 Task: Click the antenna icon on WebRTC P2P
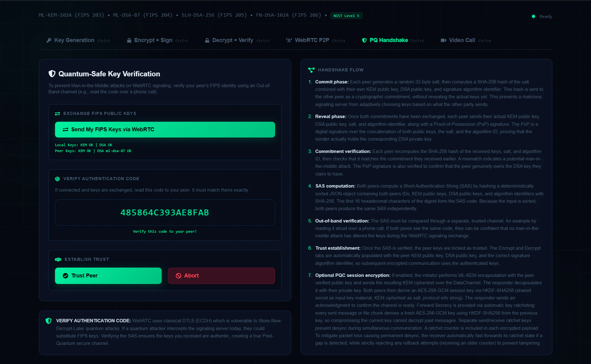coord(289,40)
